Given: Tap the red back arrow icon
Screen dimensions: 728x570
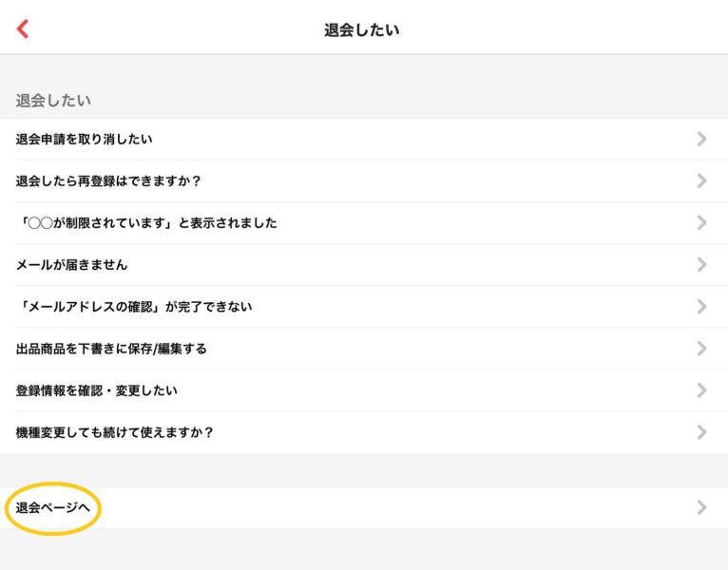Looking at the screenshot, I should 23,28.
